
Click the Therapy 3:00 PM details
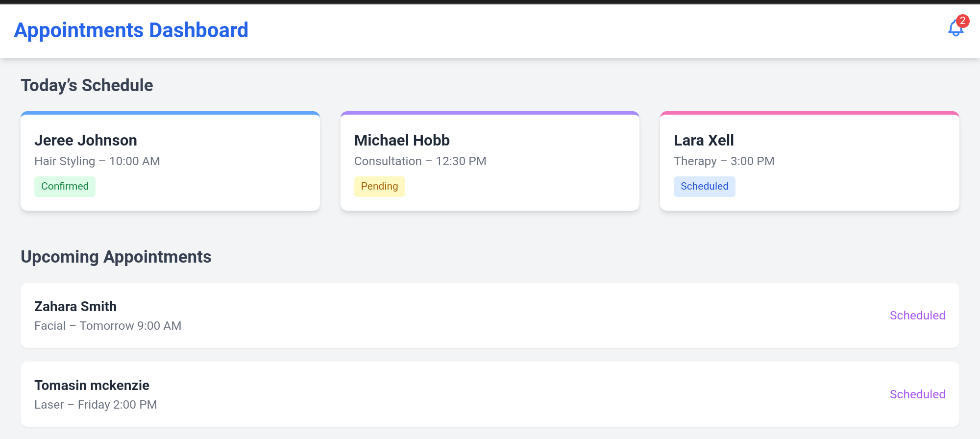pyautogui.click(x=724, y=161)
